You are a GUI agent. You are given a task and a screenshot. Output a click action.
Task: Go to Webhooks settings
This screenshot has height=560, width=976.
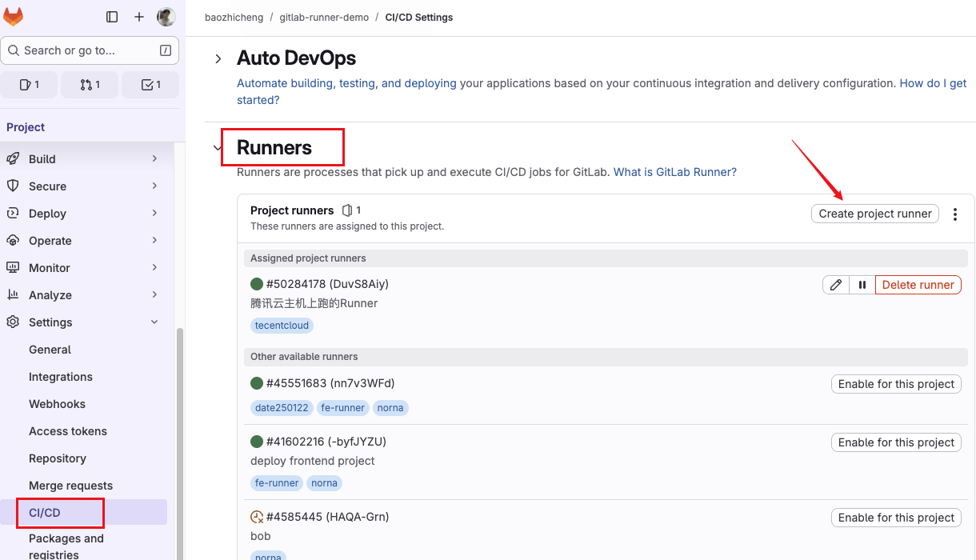click(57, 404)
